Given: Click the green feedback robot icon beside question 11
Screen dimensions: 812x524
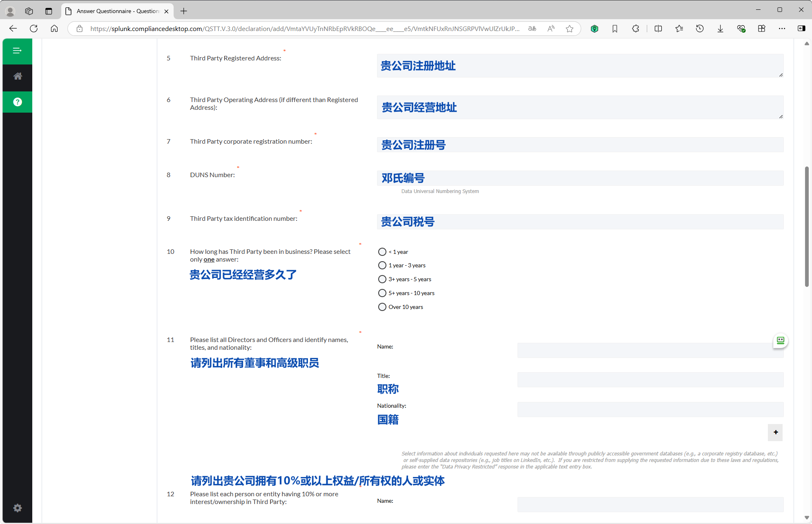Looking at the screenshot, I should coord(780,341).
